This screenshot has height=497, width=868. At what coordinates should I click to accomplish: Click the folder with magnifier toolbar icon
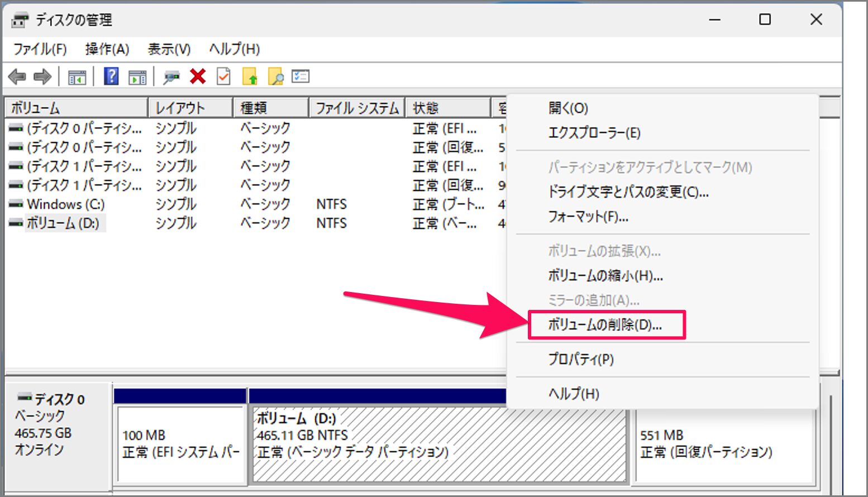[x=275, y=77]
